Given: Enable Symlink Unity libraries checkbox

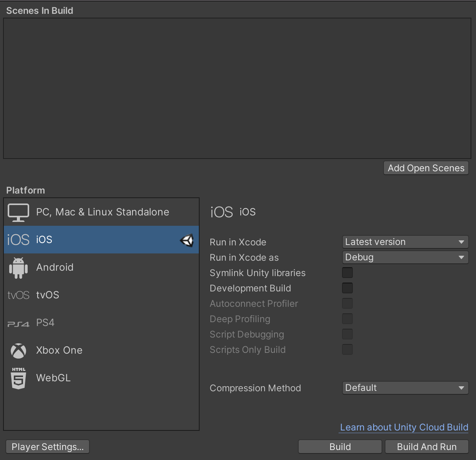Looking at the screenshot, I should click(347, 273).
